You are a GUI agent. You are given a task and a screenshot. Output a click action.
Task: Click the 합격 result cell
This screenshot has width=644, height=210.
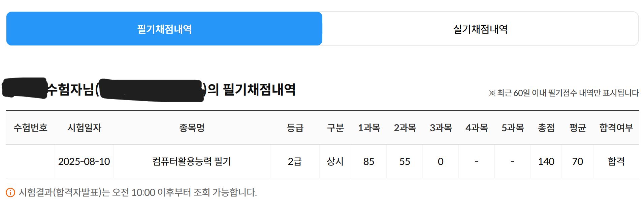point(616,162)
